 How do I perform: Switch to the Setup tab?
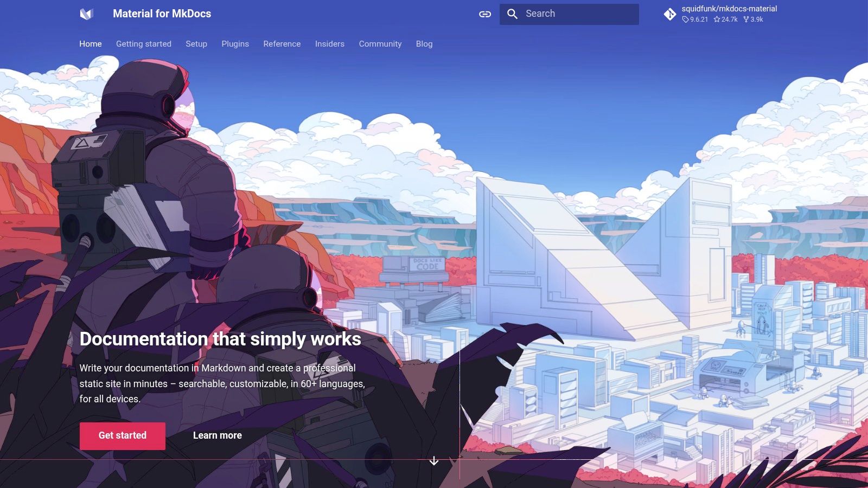tap(196, 44)
